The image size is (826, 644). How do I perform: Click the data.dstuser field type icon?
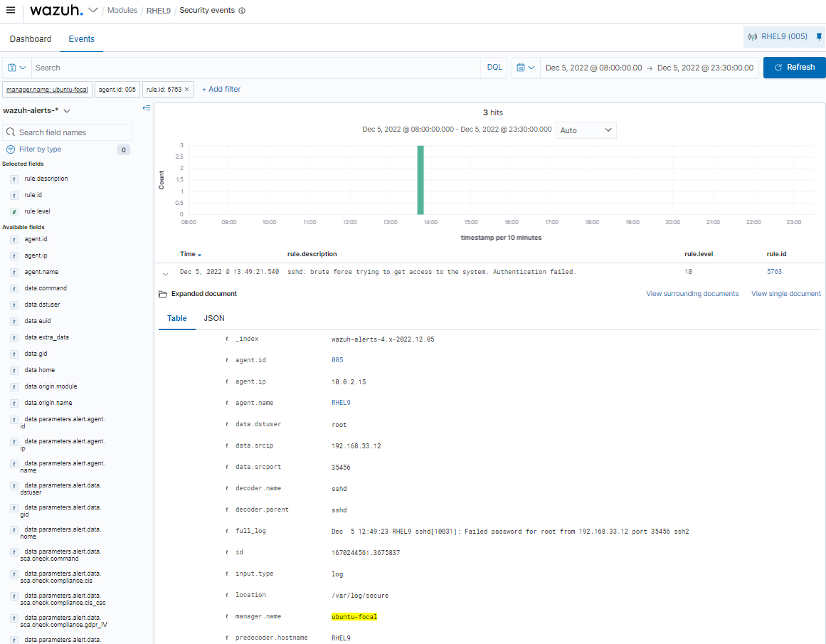click(x=14, y=305)
